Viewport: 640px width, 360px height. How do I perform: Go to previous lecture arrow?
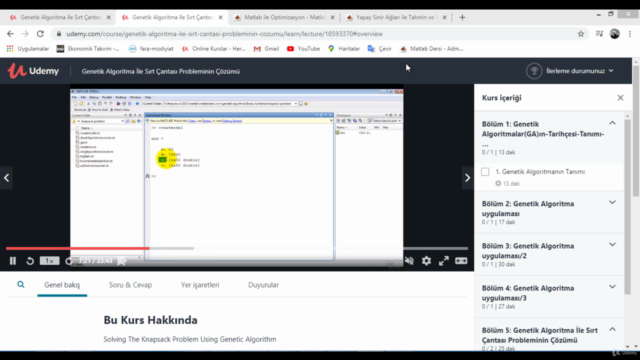pos(7,178)
